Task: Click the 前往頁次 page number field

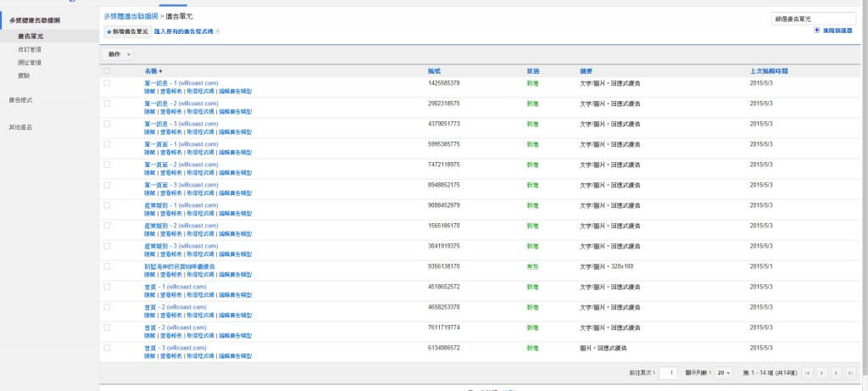Action: (668, 372)
